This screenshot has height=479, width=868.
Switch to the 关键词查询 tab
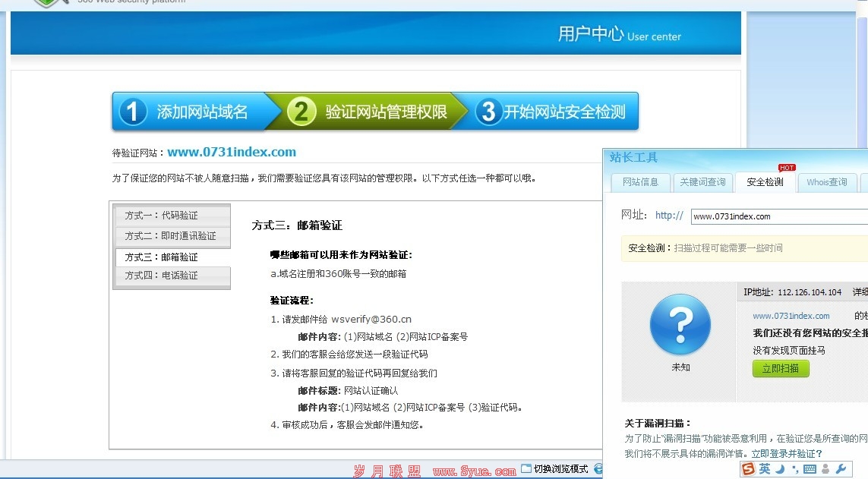[x=702, y=182]
